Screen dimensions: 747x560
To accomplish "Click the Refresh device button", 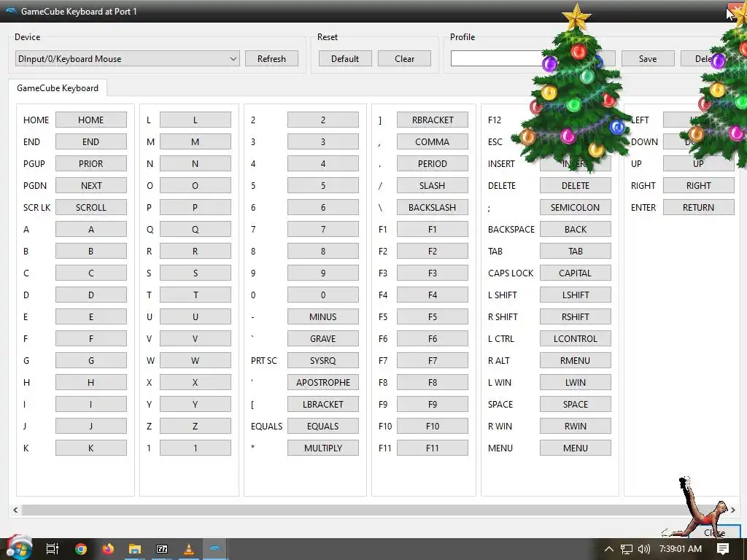I will pos(271,58).
